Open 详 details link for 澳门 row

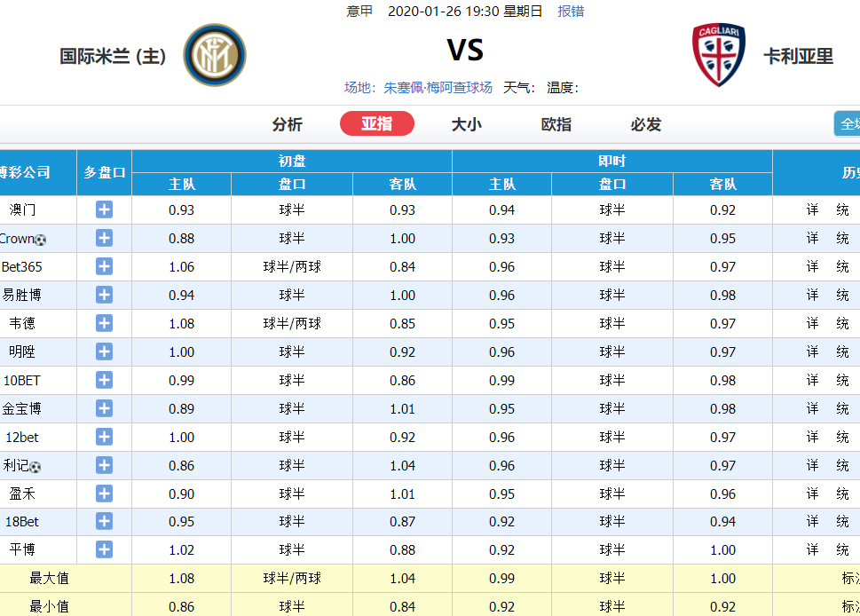(812, 209)
